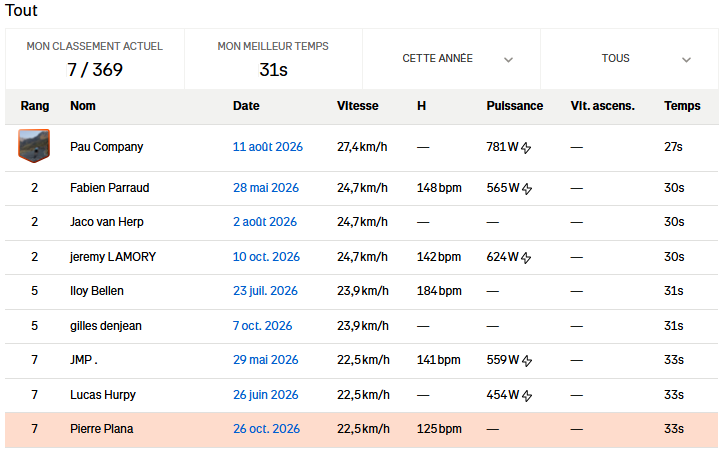The width and height of the screenshot is (723, 454).
Task: Click the power meter bolt icon next to 454 W
Action: coord(527,395)
